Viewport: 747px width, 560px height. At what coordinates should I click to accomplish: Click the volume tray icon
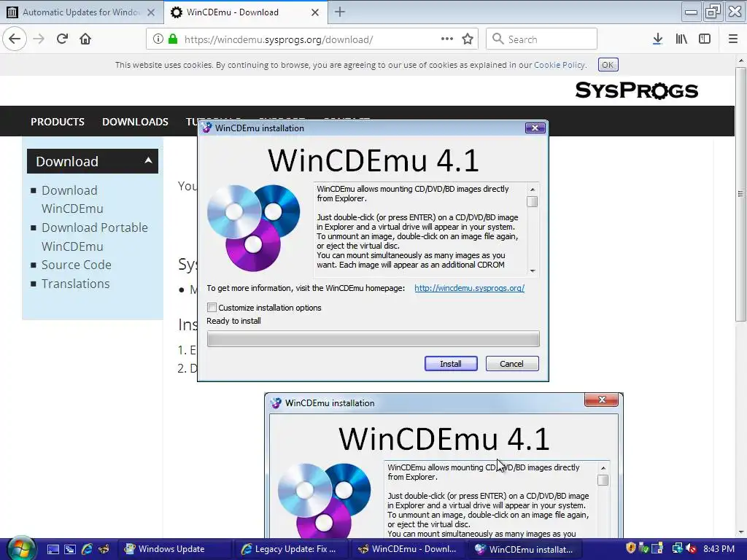click(691, 549)
